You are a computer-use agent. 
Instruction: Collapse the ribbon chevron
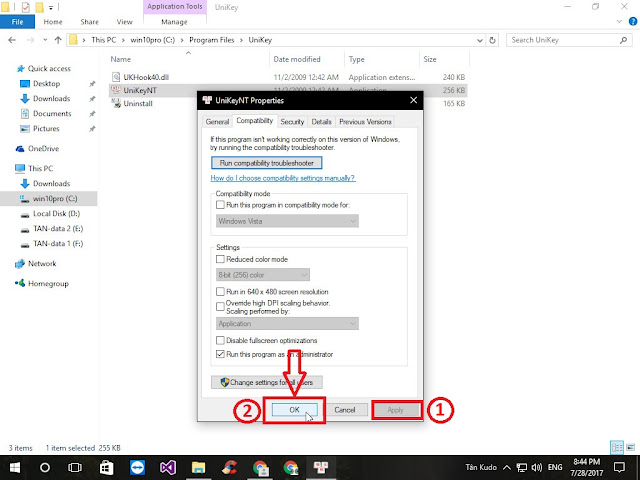coord(619,21)
